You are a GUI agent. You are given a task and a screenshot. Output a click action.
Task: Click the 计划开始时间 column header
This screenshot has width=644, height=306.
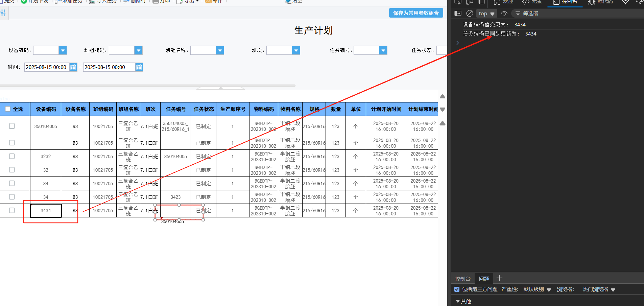click(386, 109)
